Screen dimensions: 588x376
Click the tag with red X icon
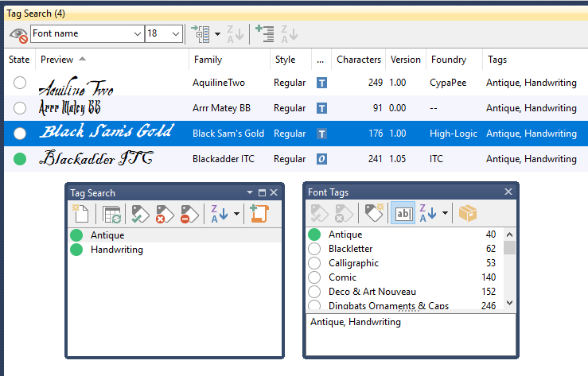(165, 213)
